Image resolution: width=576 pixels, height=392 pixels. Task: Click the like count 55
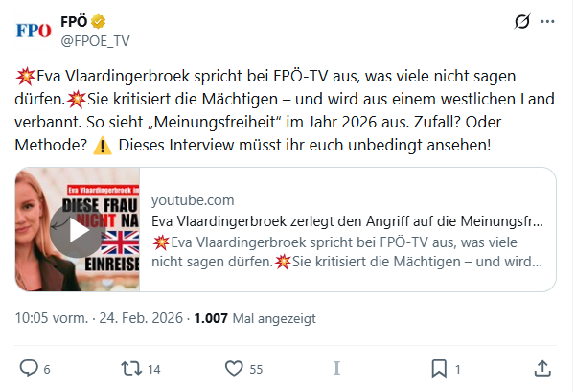(x=256, y=369)
